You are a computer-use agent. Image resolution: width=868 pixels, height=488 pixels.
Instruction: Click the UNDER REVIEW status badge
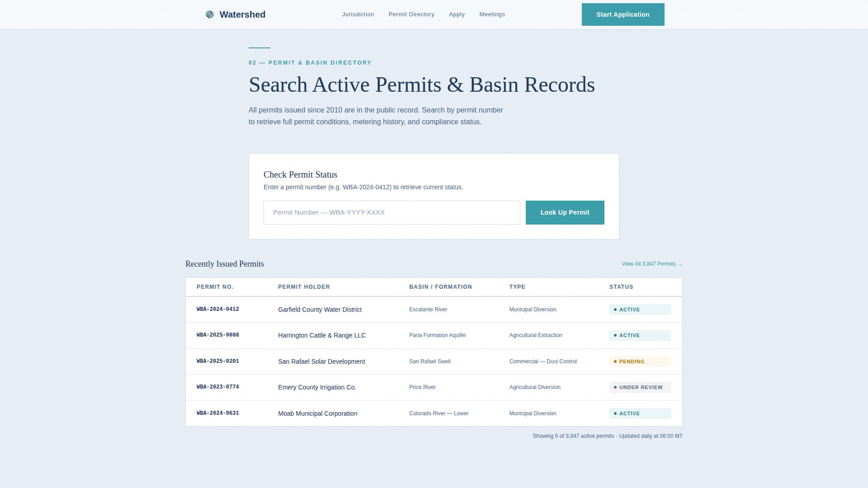pos(640,387)
